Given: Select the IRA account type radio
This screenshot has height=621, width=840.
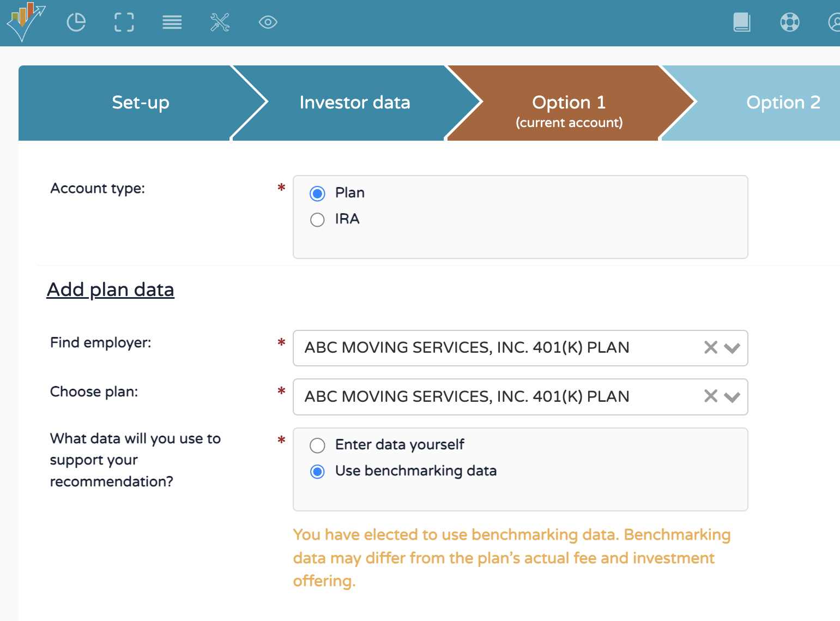Looking at the screenshot, I should [x=317, y=220].
